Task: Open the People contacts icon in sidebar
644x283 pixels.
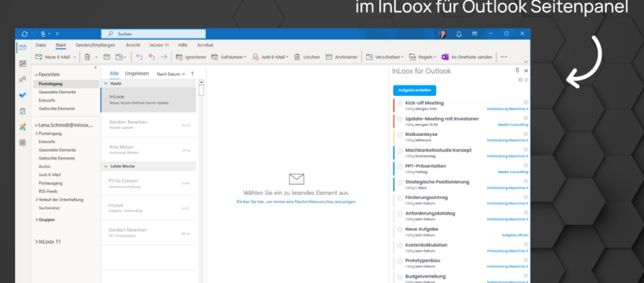Action: 23,79
